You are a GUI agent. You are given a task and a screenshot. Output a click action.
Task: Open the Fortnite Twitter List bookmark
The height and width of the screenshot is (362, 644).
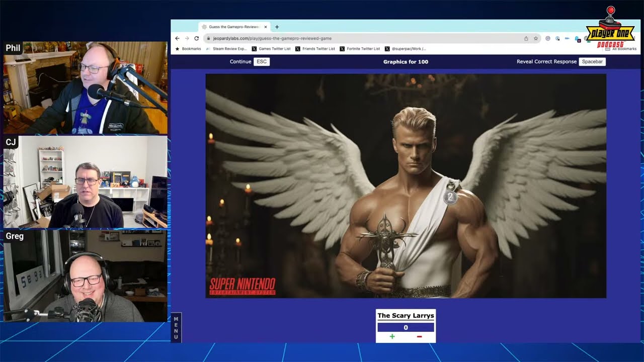360,49
